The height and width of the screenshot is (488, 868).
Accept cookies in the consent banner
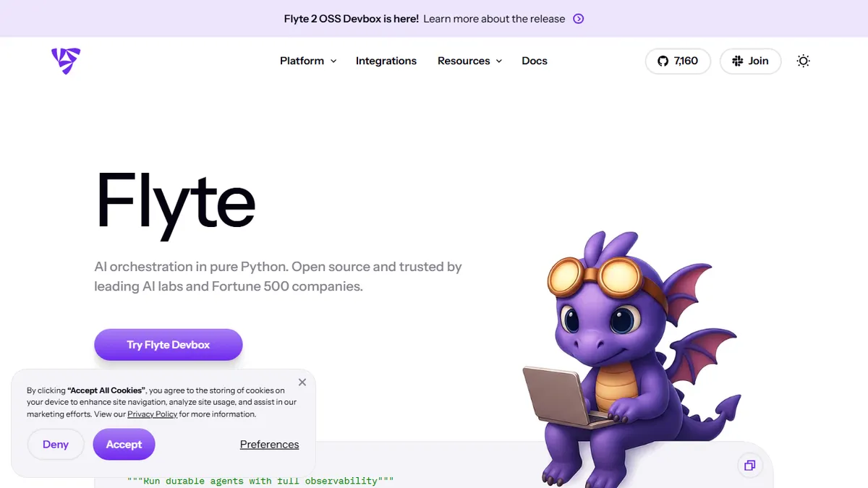(124, 445)
